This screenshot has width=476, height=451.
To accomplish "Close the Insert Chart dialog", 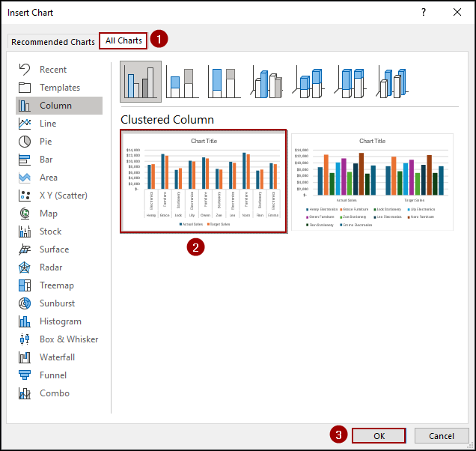I will click(x=457, y=12).
